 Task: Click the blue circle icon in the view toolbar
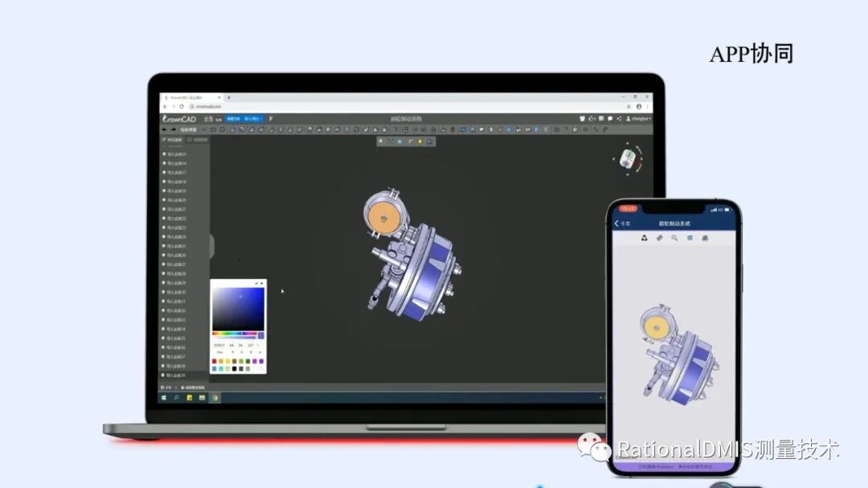[x=399, y=141]
